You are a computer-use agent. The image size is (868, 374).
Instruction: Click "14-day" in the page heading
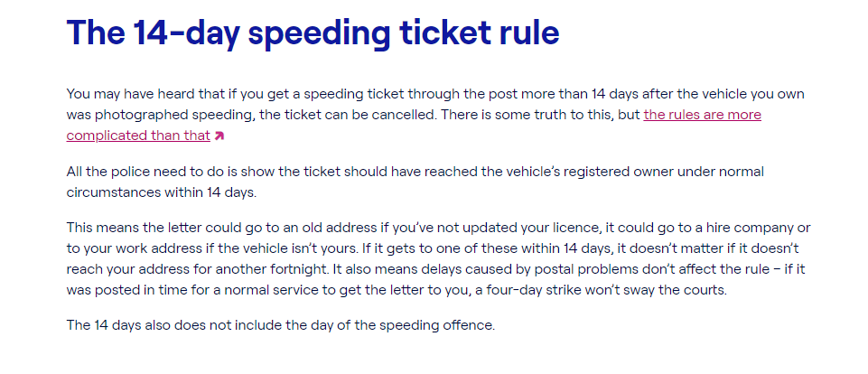coord(186,33)
